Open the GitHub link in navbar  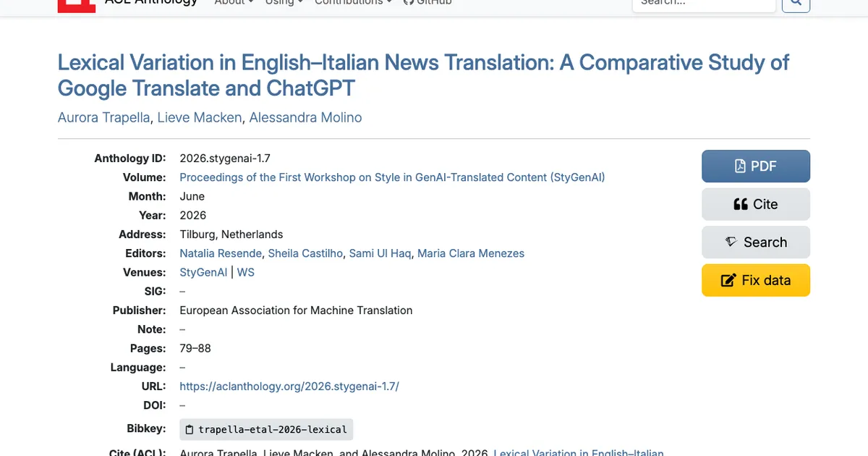pos(427,3)
